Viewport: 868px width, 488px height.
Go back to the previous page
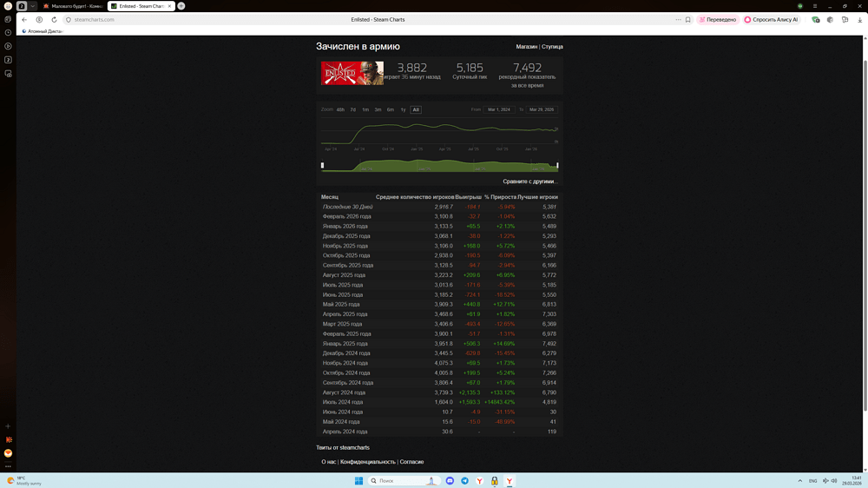(24, 19)
